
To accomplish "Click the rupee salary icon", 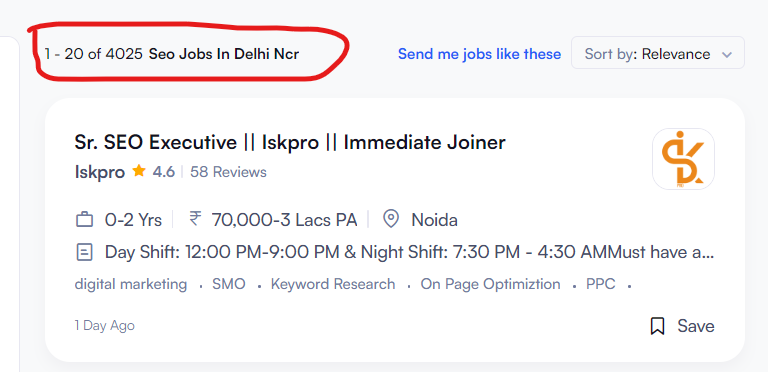I will pyautogui.click(x=195, y=219).
